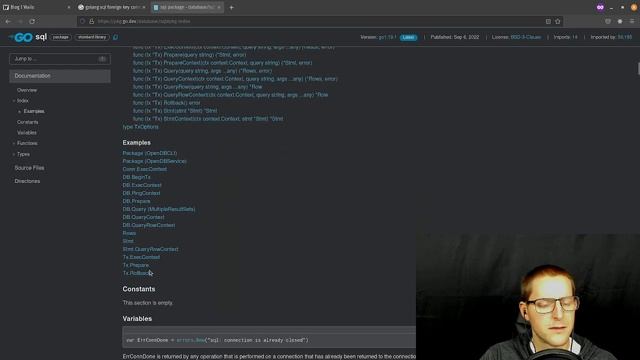Open the Stmt example link
The image size is (640, 360).
[128, 241]
